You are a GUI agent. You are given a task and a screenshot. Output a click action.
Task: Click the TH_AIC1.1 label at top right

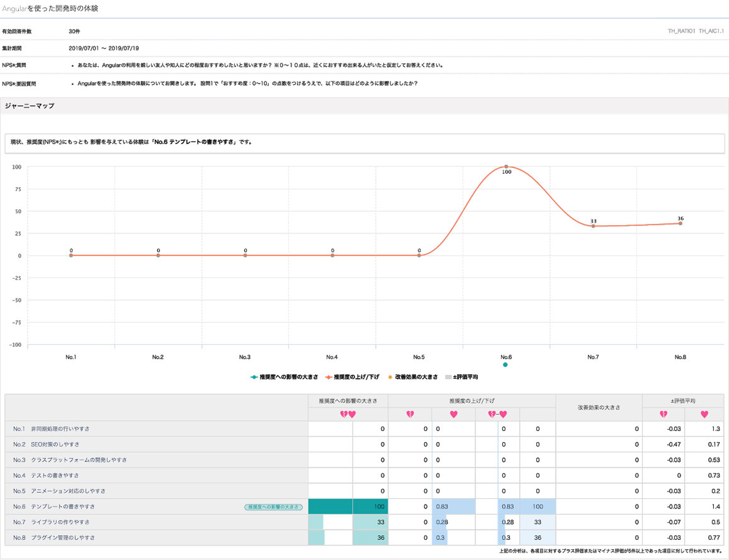click(x=711, y=31)
